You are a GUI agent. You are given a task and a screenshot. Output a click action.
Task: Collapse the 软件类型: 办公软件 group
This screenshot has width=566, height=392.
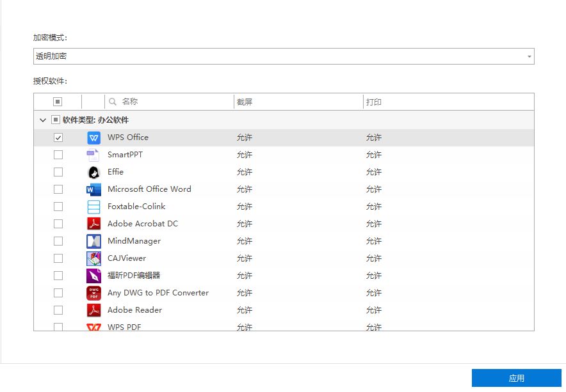43,120
